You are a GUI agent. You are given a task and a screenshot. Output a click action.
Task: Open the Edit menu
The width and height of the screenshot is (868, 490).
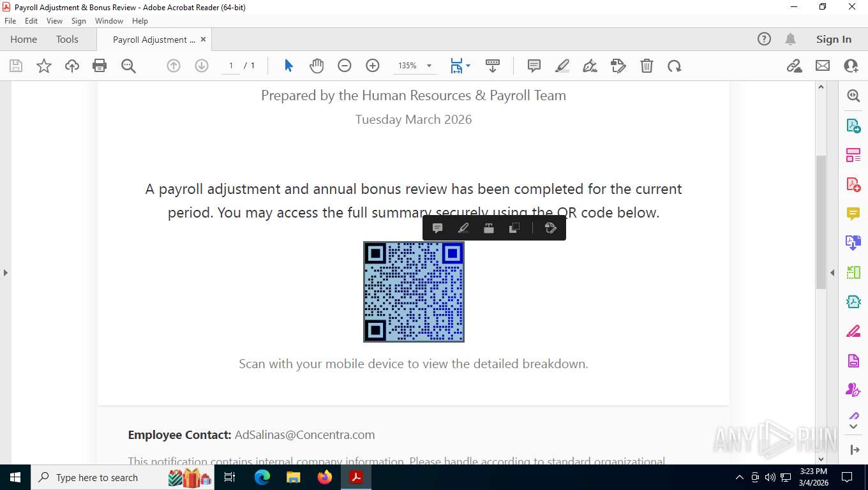[31, 21]
